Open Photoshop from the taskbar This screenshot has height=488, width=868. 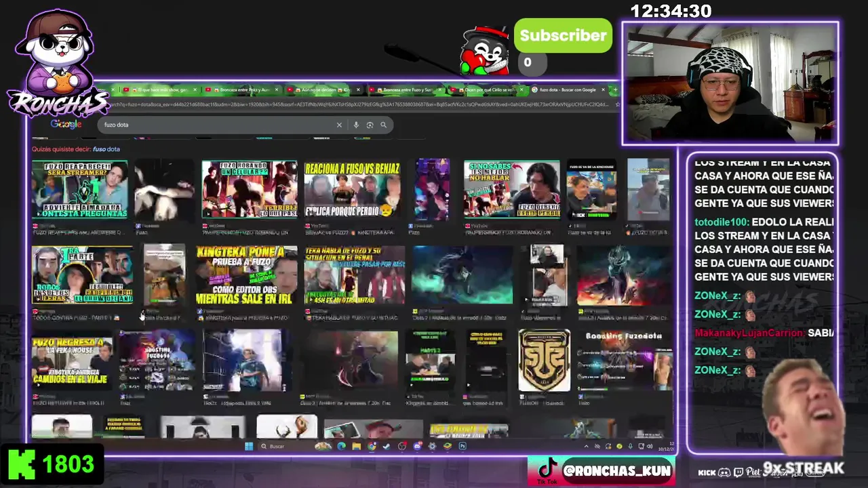462,446
